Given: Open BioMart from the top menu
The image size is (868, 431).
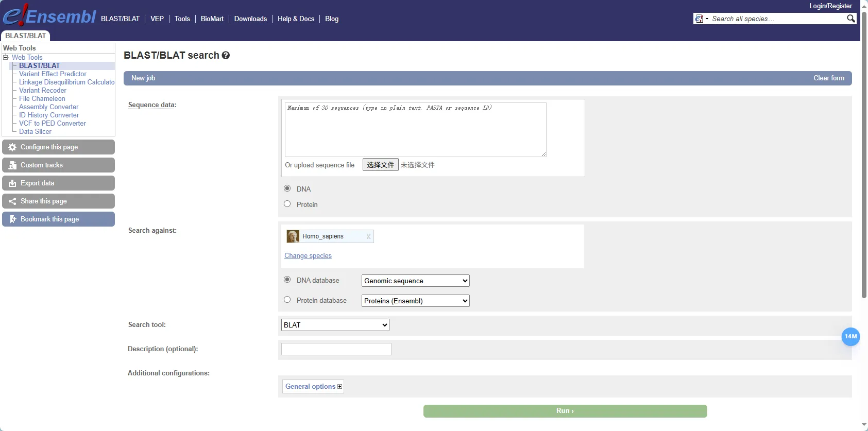Looking at the screenshot, I should [x=212, y=19].
